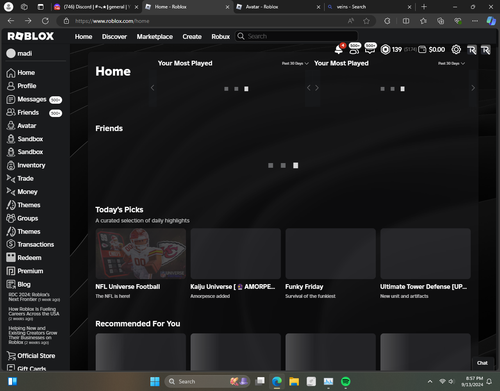
Task: Open the Windows Start menu
Action: click(x=155, y=381)
